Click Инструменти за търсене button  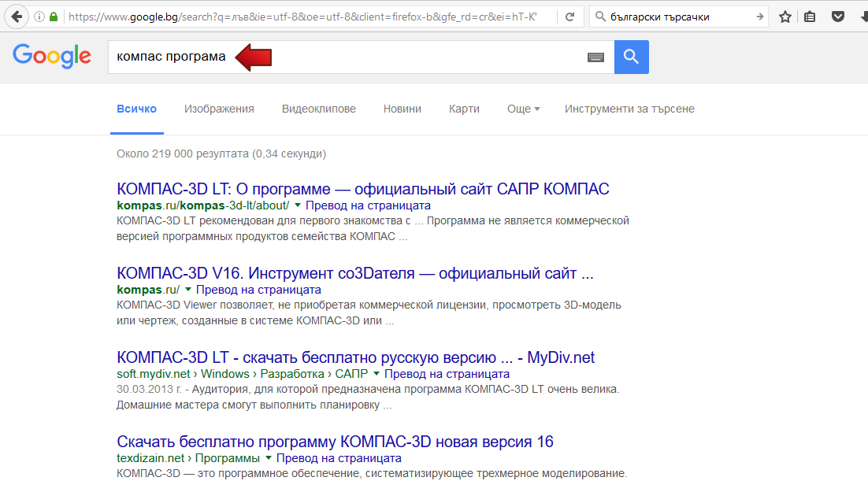pos(629,109)
